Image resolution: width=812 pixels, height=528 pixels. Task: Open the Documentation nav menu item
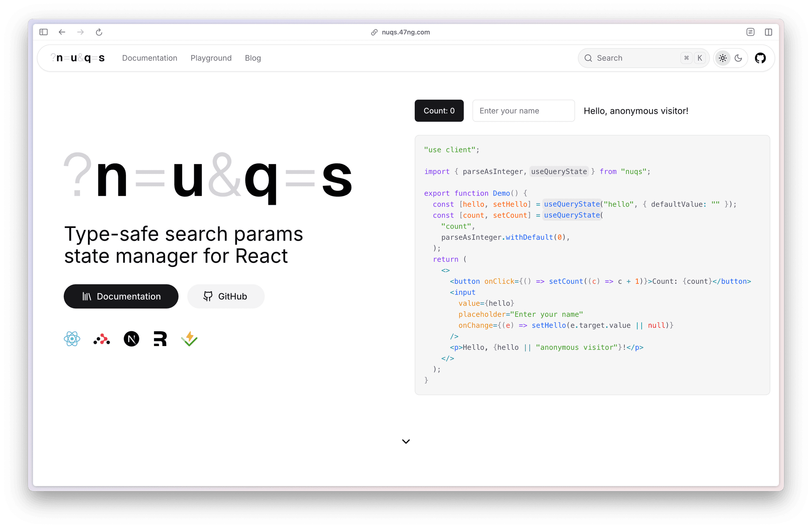(150, 58)
